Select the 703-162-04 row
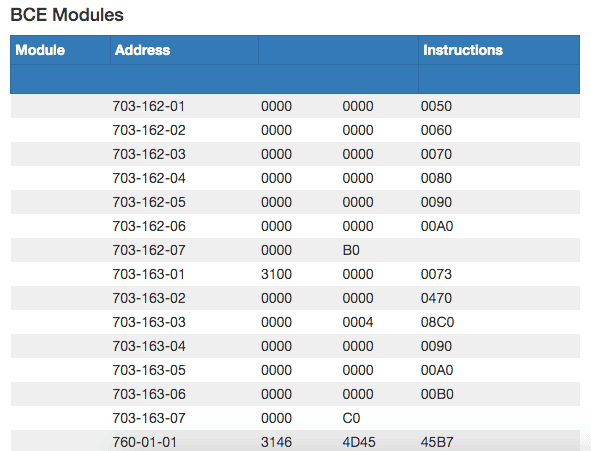591x451 pixels. tap(295, 178)
